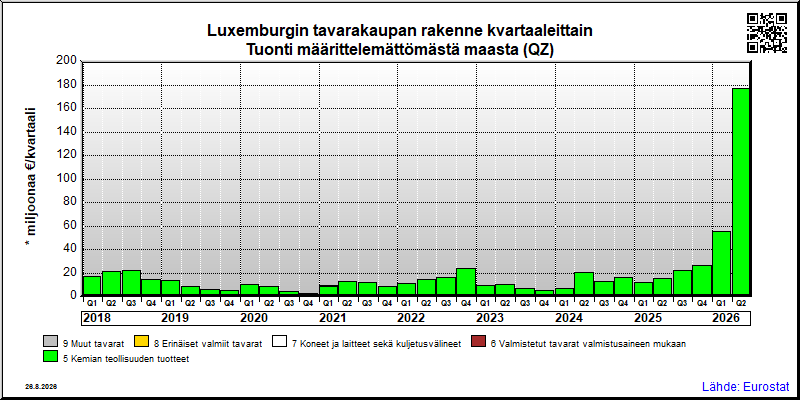Viewport: 800px width, 400px height.
Task: Click legend text '7 Koneet ja laitteet sekä kuljetusvälineet'
Action: [377, 344]
